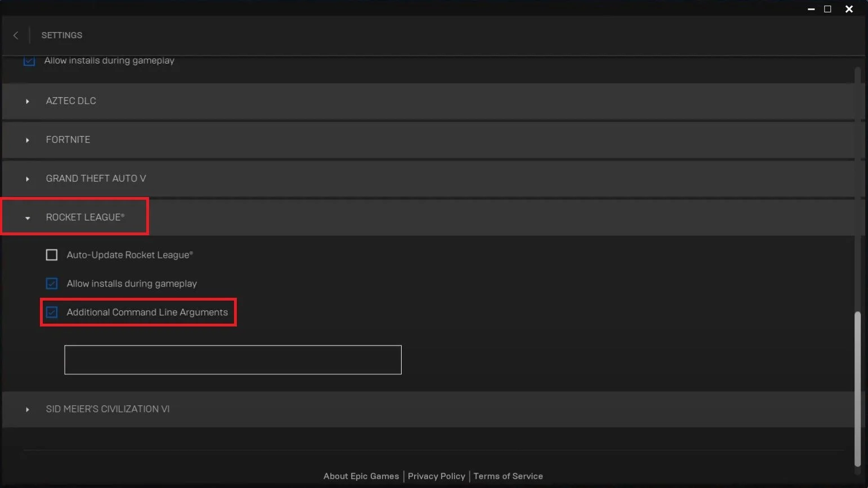Viewport: 868px width, 488px height.
Task: Click the FORTNITE row label
Action: point(68,140)
